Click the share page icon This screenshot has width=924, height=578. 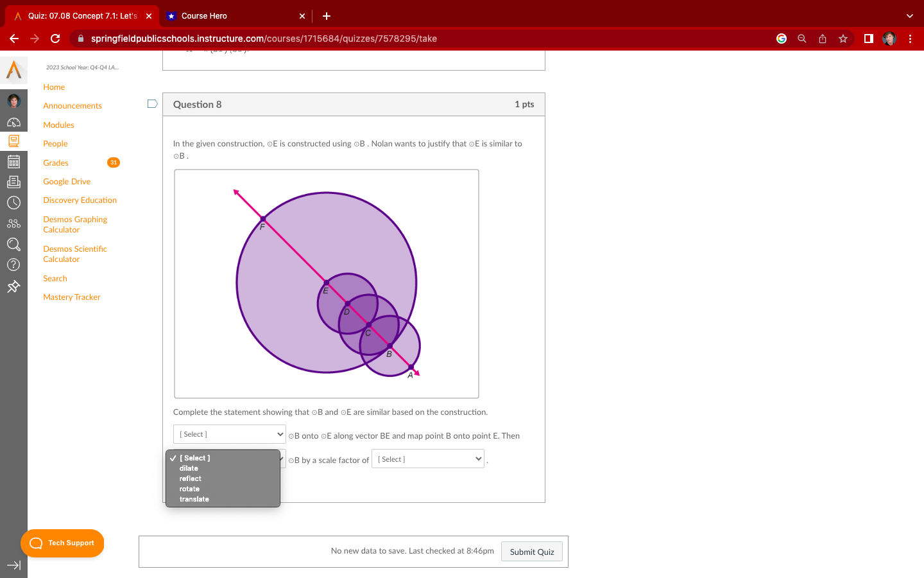[823, 39]
